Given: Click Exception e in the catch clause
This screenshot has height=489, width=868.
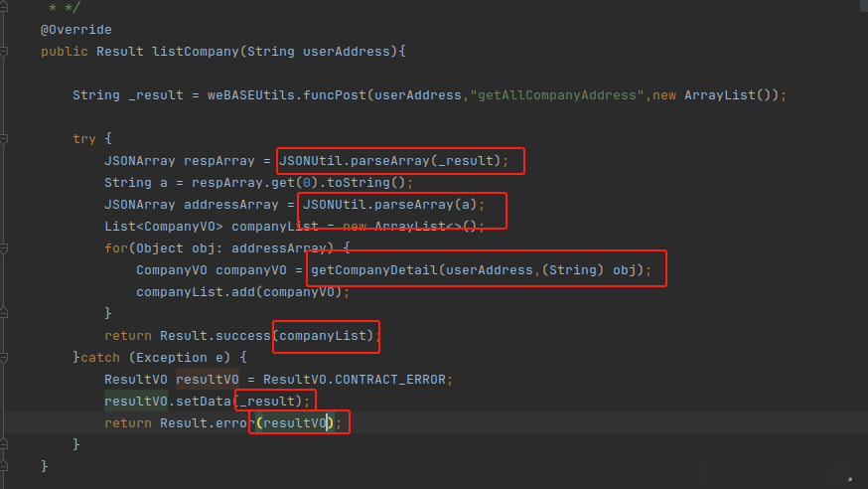Looking at the screenshot, I should coord(180,358).
